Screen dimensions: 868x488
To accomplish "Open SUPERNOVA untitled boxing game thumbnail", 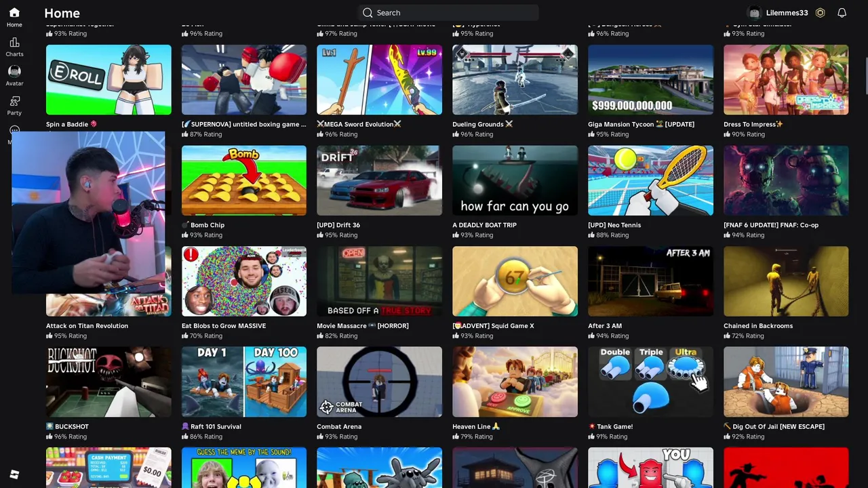I will click(244, 80).
